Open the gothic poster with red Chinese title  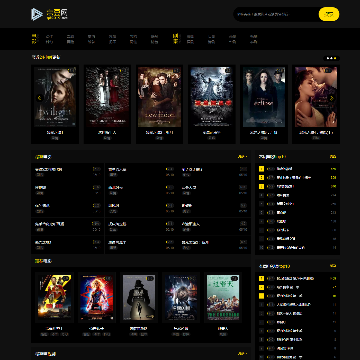pos(212,97)
